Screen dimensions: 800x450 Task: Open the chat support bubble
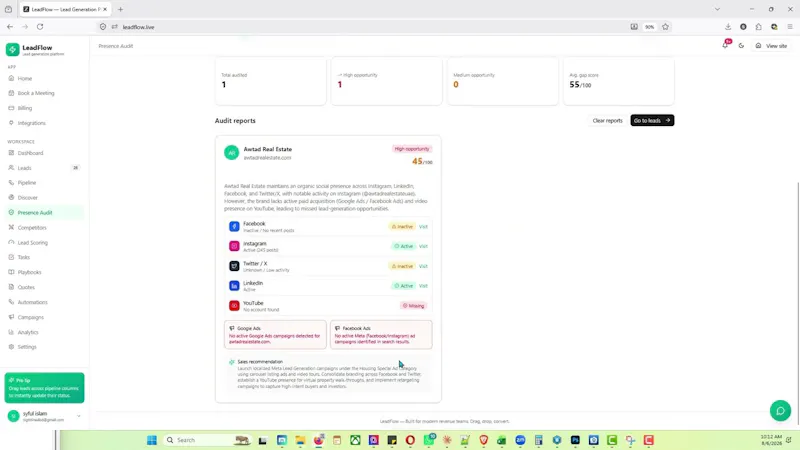coord(780,411)
